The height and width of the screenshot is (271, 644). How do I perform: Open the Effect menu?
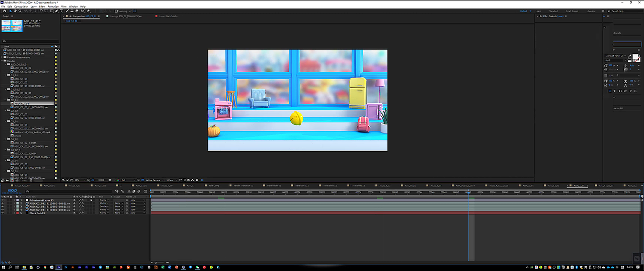click(42, 7)
